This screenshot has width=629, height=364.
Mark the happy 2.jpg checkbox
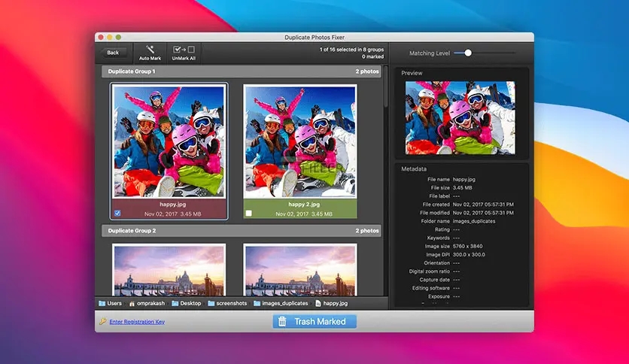point(248,214)
